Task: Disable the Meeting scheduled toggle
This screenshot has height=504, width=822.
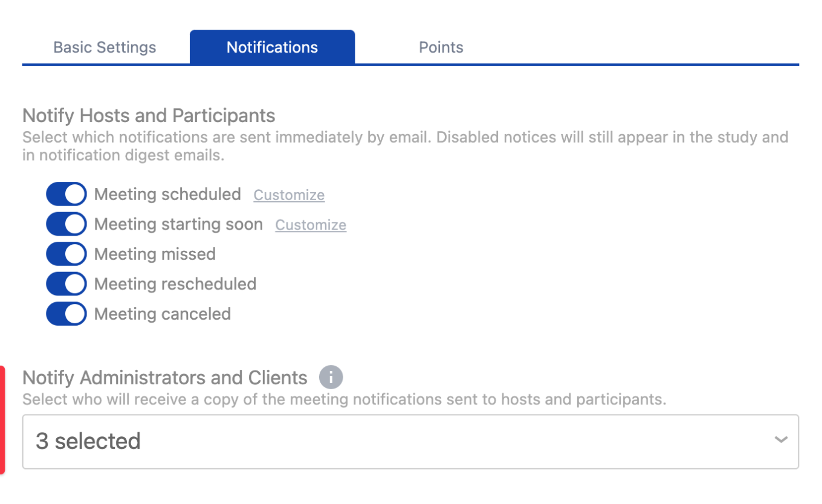Action: tap(66, 194)
